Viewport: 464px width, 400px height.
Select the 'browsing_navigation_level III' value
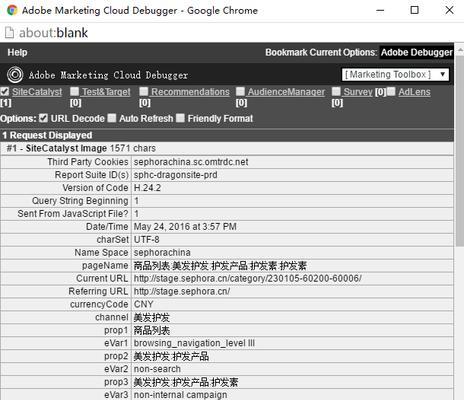[194, 343]
